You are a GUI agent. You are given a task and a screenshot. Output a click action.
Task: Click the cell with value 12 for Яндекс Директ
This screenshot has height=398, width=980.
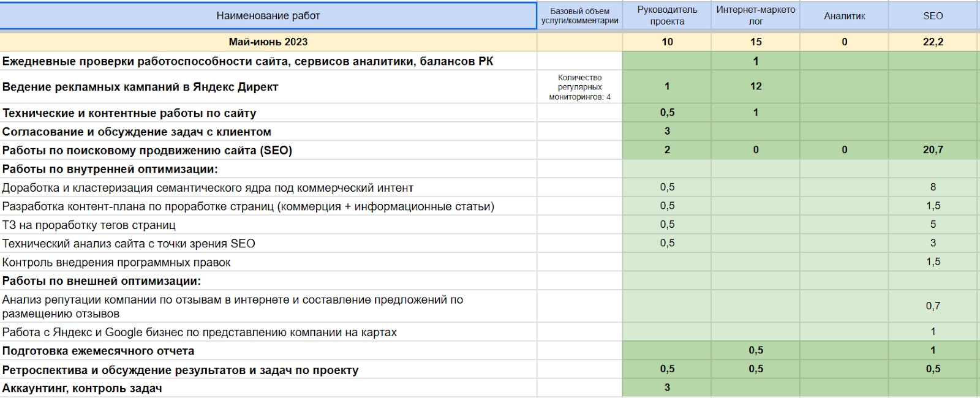click(x=755, y=86)
